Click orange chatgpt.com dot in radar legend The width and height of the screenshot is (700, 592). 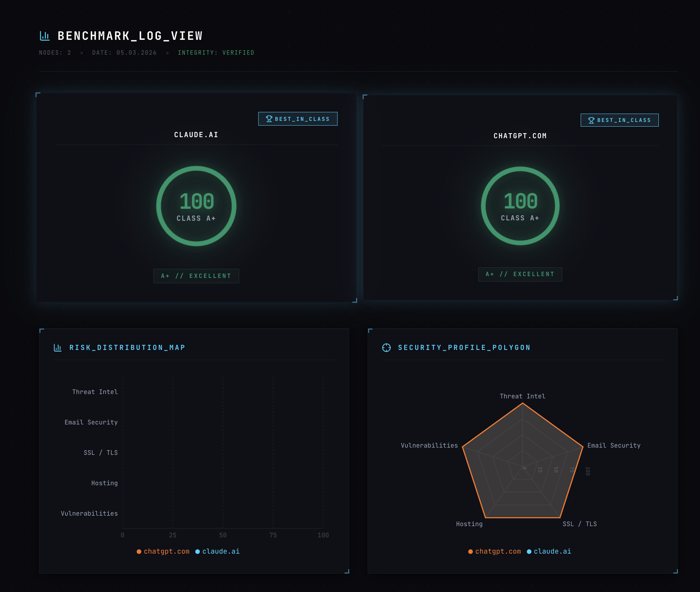[470, 551]
